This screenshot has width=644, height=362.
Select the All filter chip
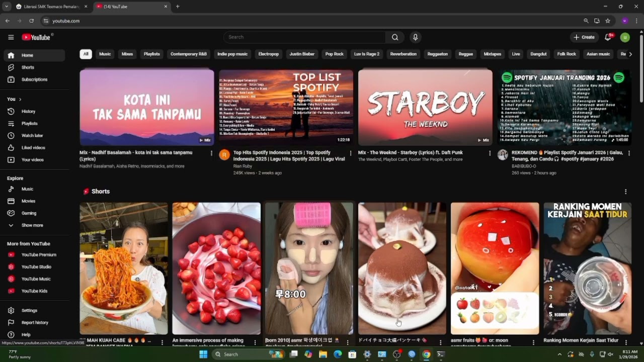pos(86,54)
